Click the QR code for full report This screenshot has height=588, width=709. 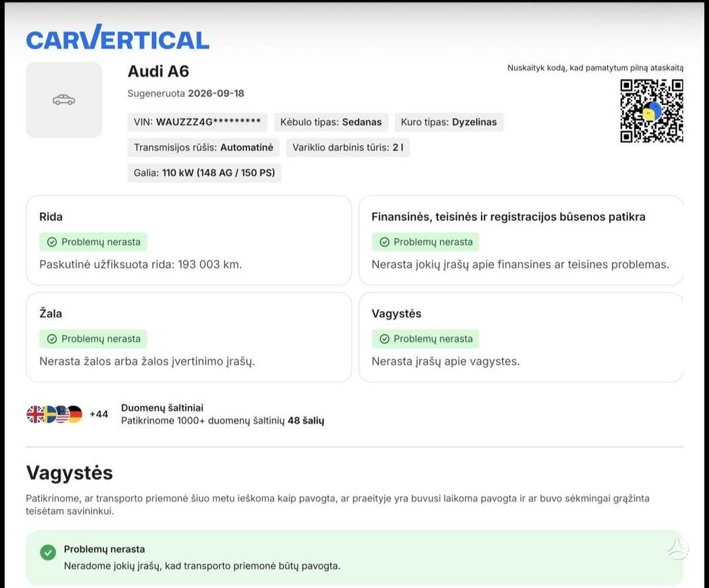651,110
